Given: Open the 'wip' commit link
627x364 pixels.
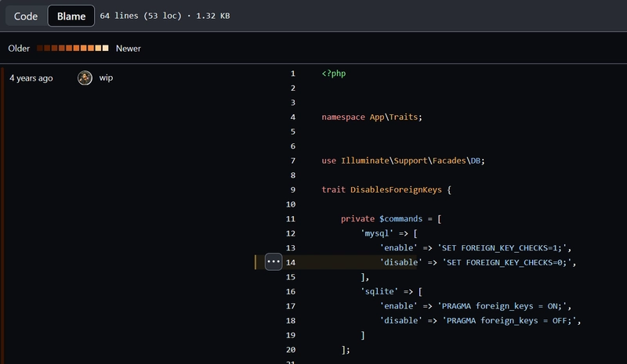Looking at the screenshot, I should pos(106,77).
